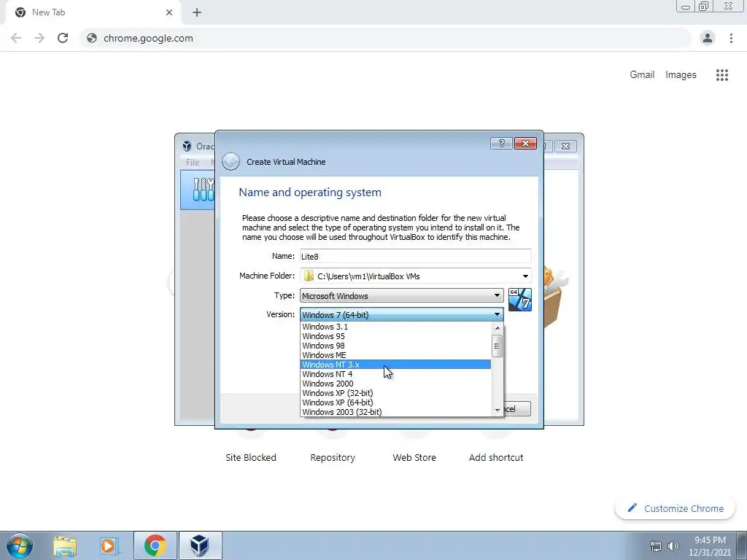Open the Google apps grid
Viewport: 747px width, 560px height.
point(721,75)
